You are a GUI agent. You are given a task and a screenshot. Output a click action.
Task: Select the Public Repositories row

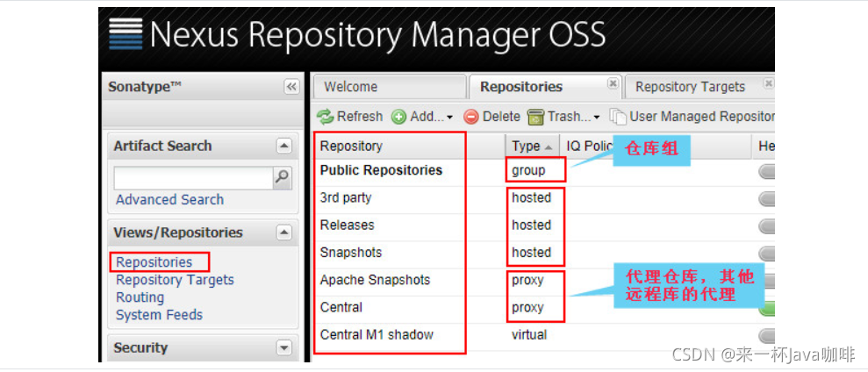click(544, 170)
